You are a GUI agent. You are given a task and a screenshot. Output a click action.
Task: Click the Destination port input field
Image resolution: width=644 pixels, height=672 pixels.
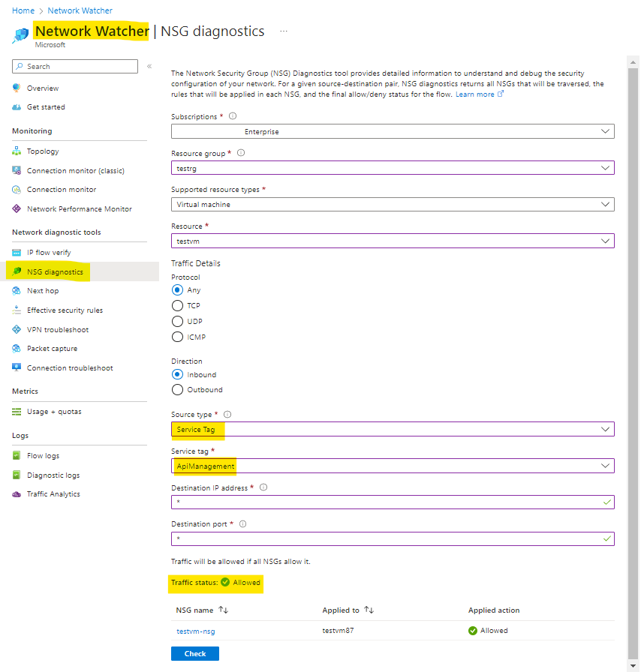tap(393, 538)
